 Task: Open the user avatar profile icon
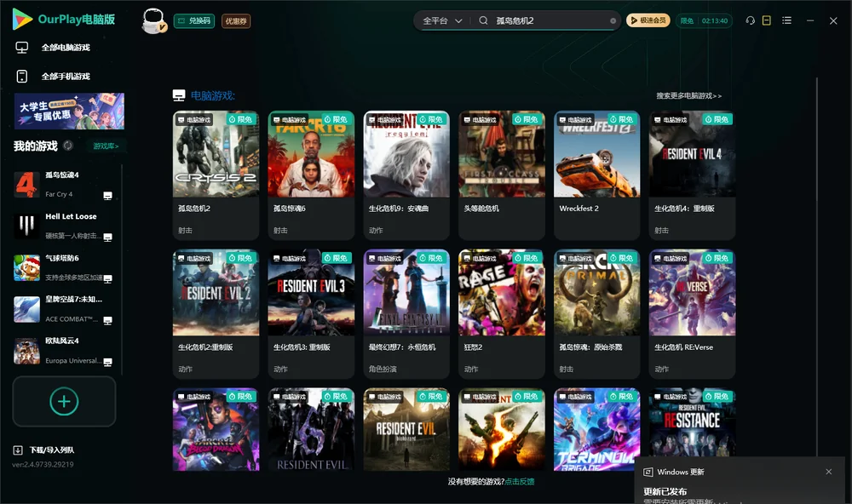click(x=153, y=20)
